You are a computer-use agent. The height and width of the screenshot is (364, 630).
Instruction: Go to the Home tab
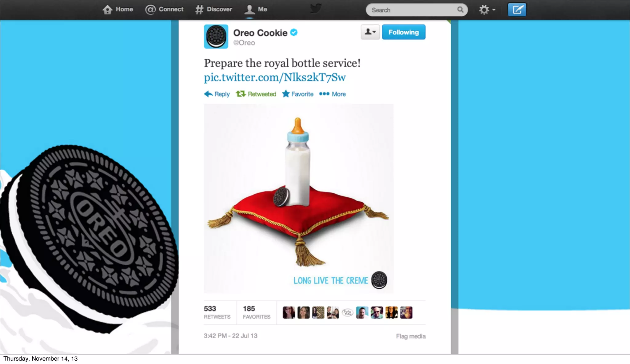point(118,10)
